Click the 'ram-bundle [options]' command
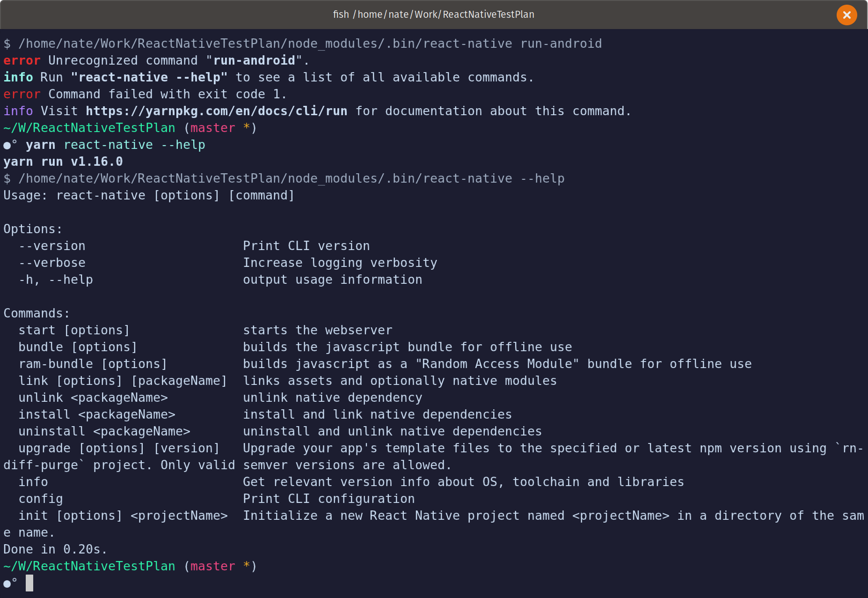Screen dimensions: 868x598 point(93,364)
